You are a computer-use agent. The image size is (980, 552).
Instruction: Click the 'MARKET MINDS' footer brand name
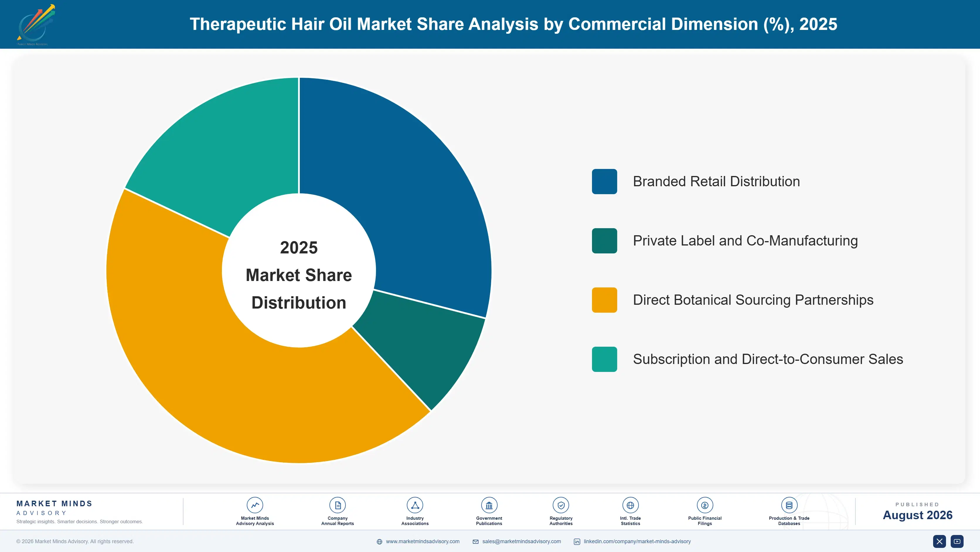55,504
